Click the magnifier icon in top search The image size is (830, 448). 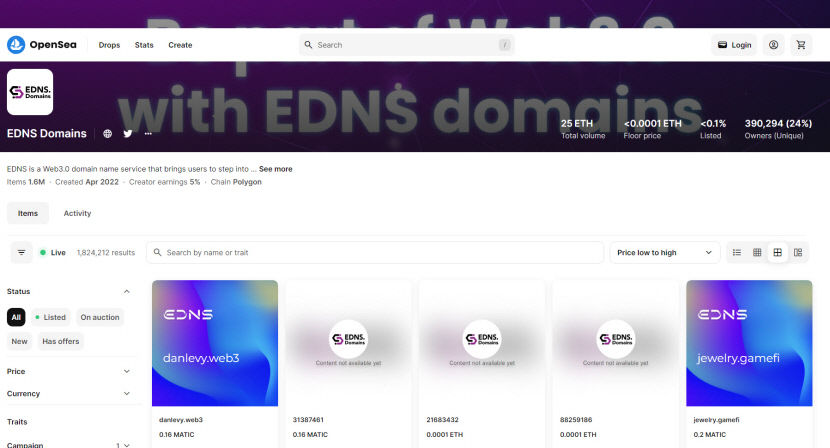[308, 45]
